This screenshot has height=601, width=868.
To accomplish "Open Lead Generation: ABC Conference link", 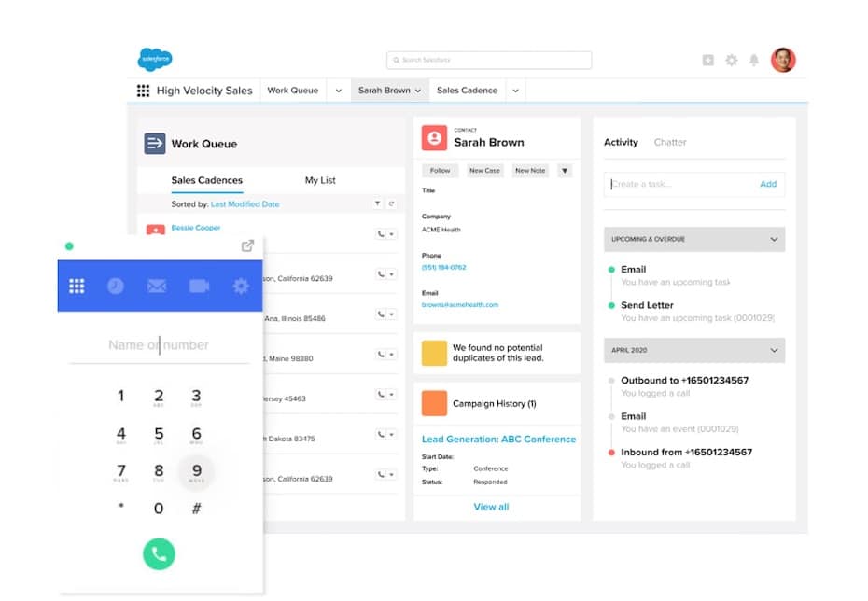I will tap(498, 439).
